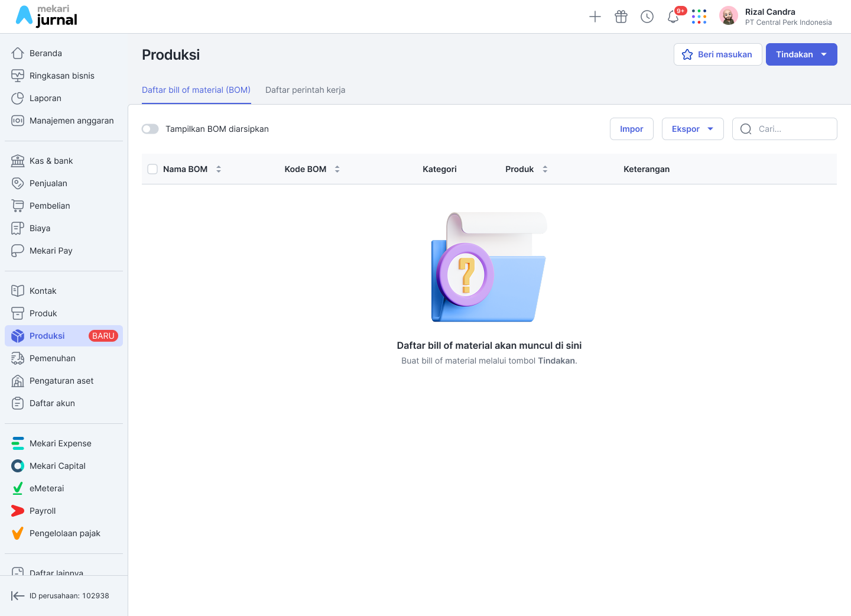Click the ID perusahaan: 102938 text
This screenshot has height=616, width=851.
point(69,596)
